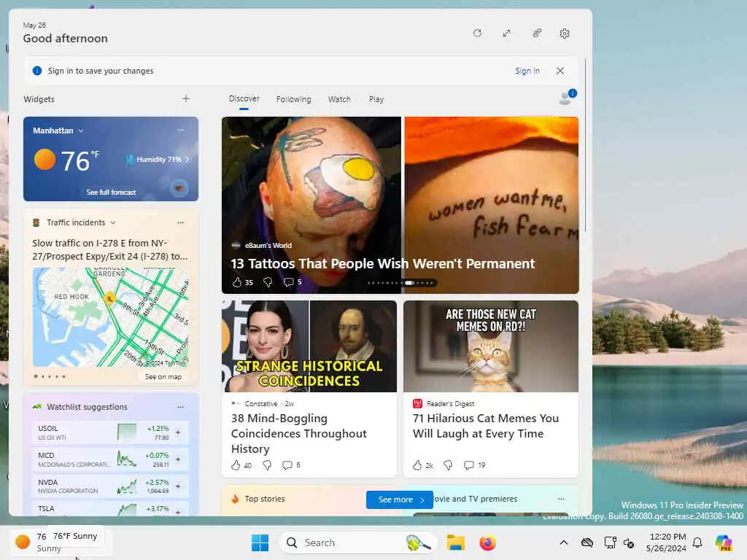Click See full forecast

111,192
